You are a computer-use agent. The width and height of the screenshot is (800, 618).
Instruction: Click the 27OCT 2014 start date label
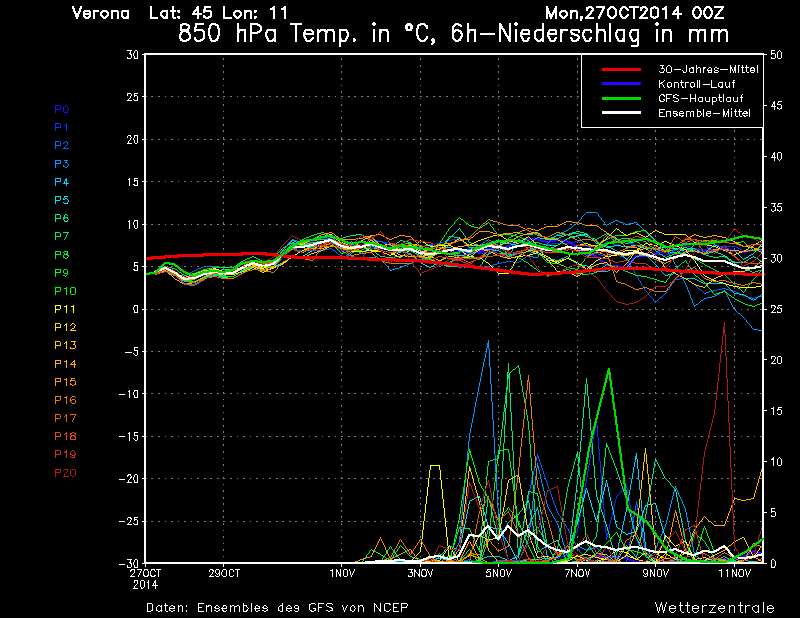(x=145, y=577)
